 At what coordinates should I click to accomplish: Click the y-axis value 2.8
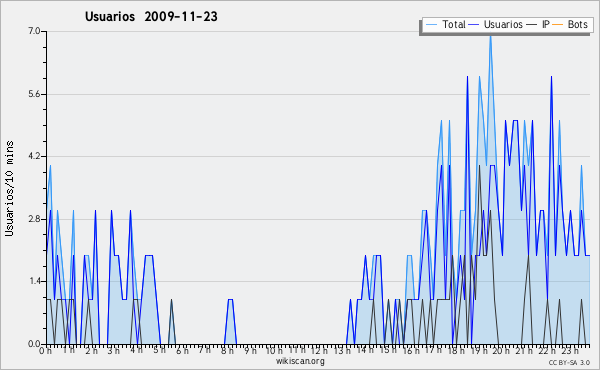tap(34, 219)
